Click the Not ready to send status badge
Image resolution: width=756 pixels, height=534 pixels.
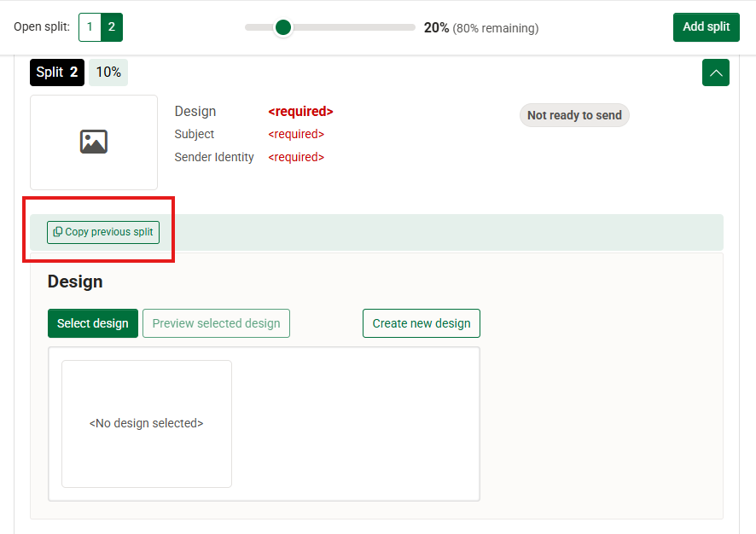[574, 115]
